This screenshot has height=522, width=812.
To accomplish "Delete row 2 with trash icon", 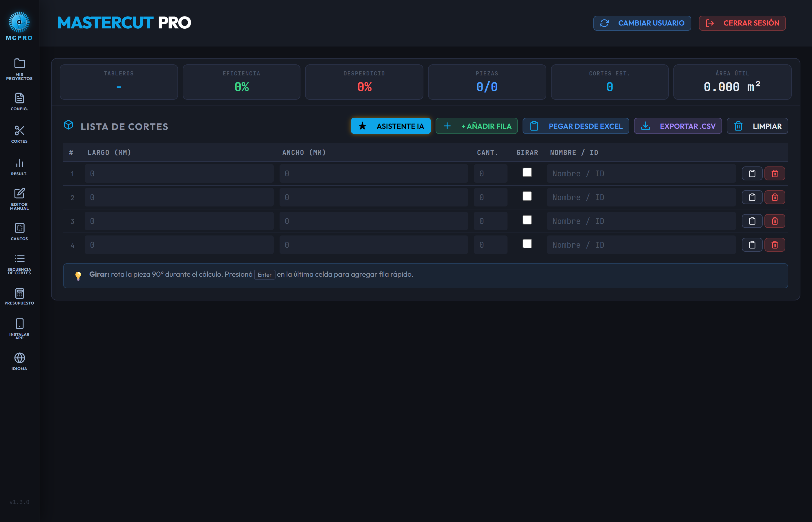I will point(775,197).
